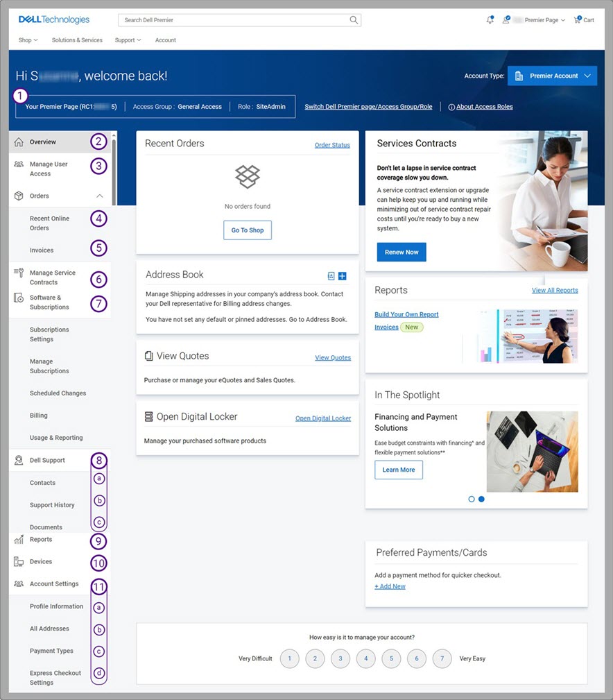The width and height of the screenshot is (613, 700).
Task: Open the Address Book contacts icon
Action: (x=331, y=275)
